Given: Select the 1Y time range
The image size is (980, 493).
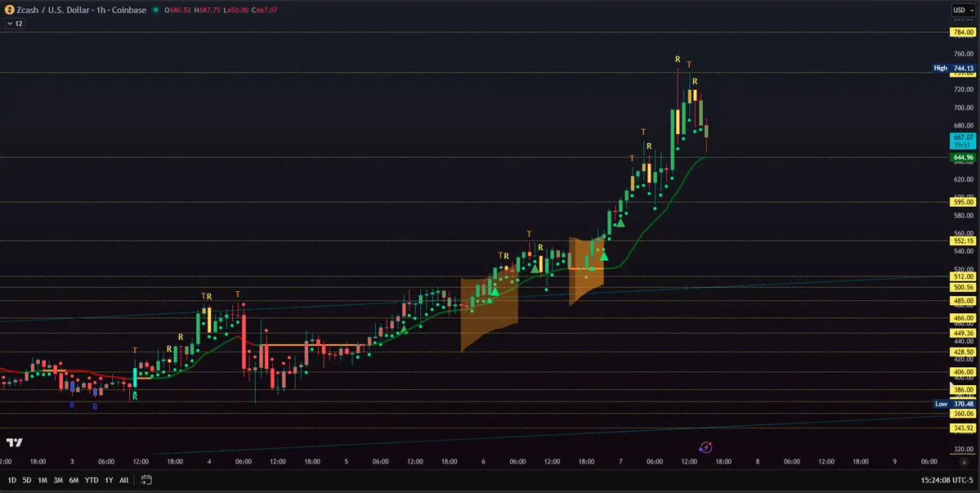Looking at the screenshot, I should [109, 481].
